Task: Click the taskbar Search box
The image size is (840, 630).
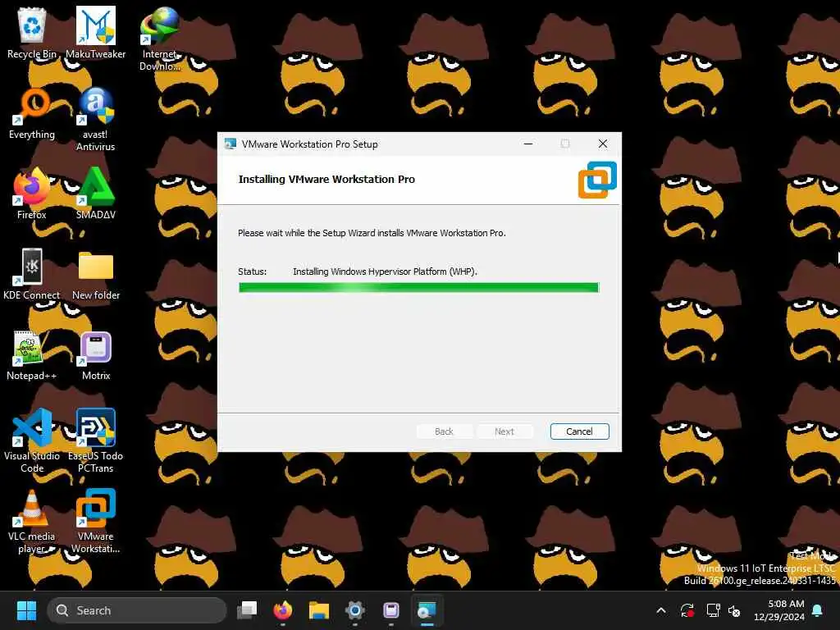Action: [137, 610]
